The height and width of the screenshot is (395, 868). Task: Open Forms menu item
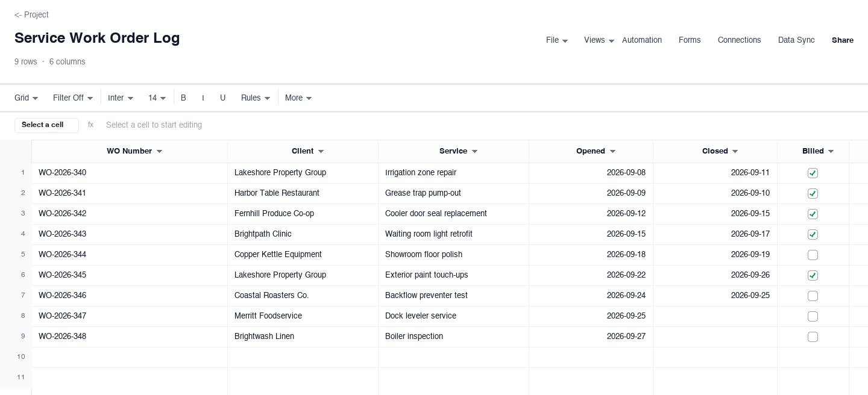(690, 40)
